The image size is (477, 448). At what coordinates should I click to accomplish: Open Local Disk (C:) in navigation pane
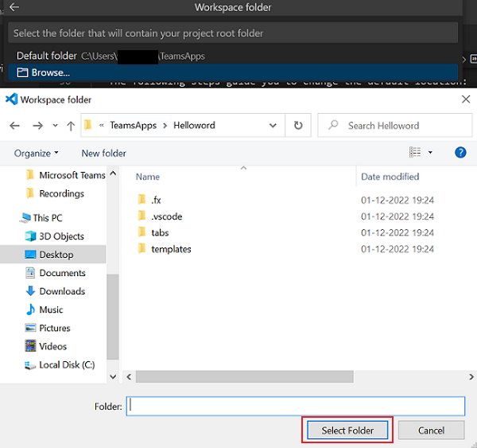[60, 364]
